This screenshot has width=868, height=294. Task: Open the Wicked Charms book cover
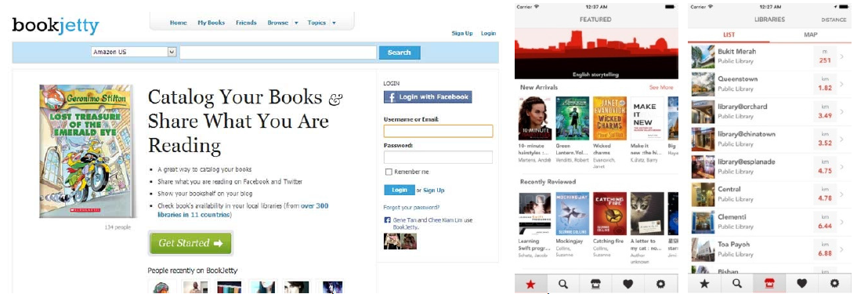tap(609, 118)
